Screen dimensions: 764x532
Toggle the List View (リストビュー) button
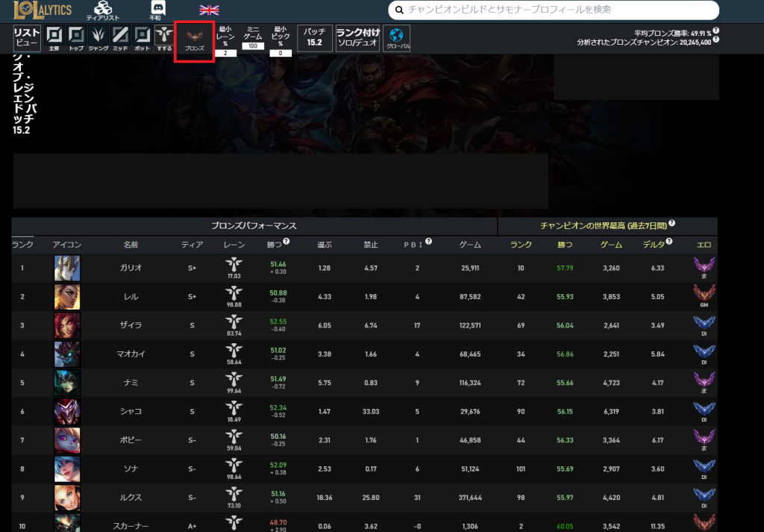pos(27,38)
